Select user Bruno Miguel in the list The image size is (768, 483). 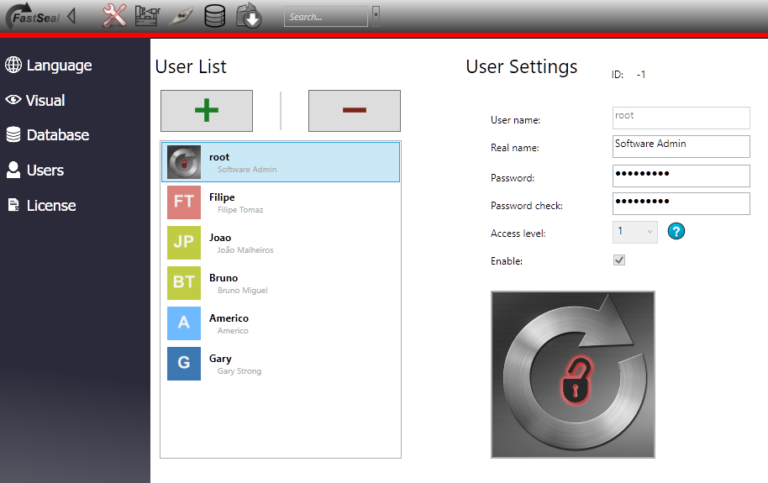(x=281, y=283)
